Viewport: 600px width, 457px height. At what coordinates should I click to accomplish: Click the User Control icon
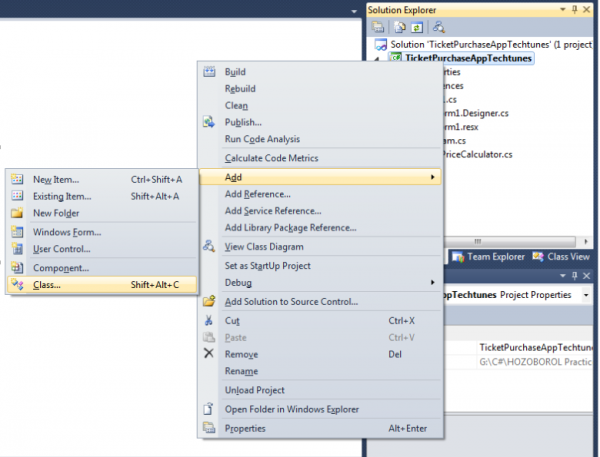click(17, 249)
